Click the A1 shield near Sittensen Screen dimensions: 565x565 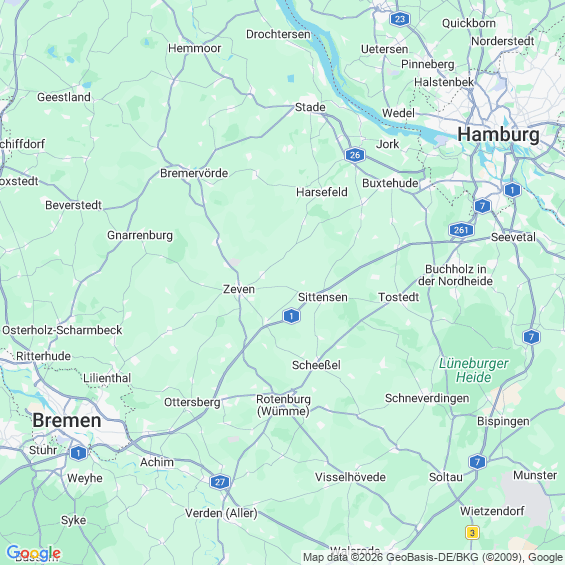click(291, 316)
